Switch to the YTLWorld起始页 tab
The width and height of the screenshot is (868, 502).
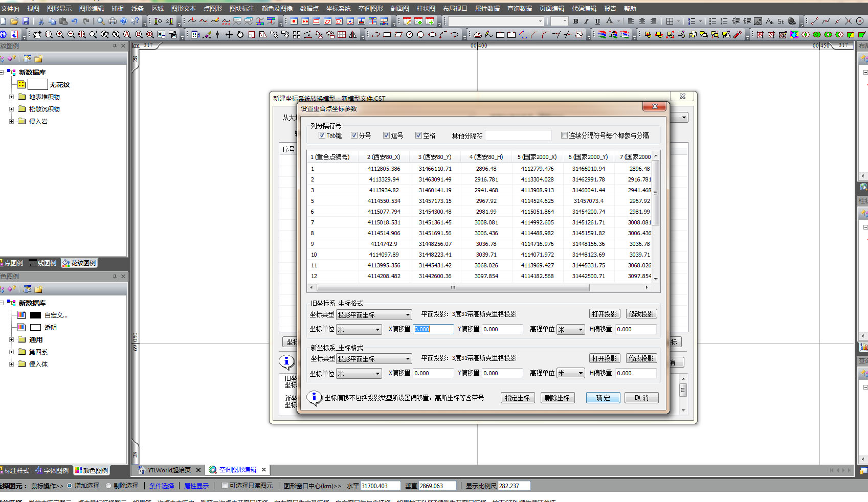click(x=169, y=470)
